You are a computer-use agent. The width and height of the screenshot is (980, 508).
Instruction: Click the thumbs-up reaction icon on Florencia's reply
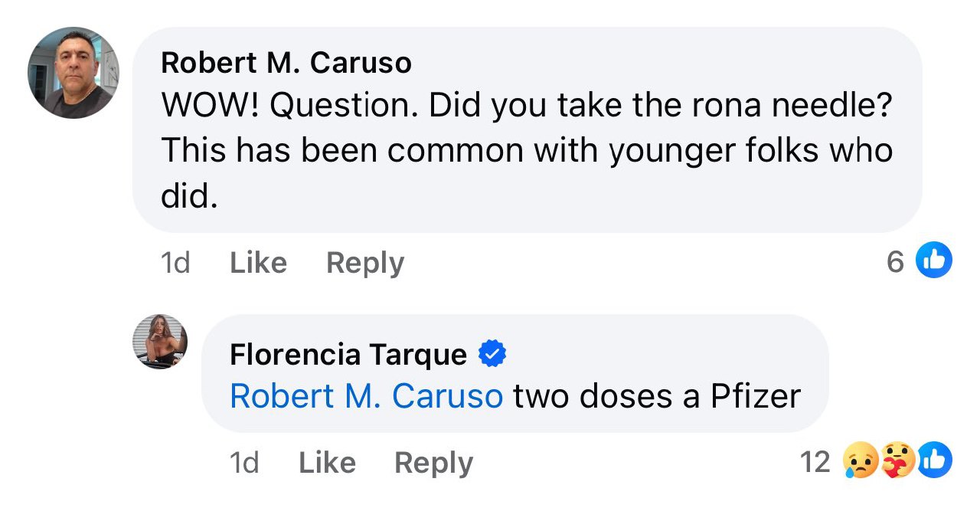(934, 461)
